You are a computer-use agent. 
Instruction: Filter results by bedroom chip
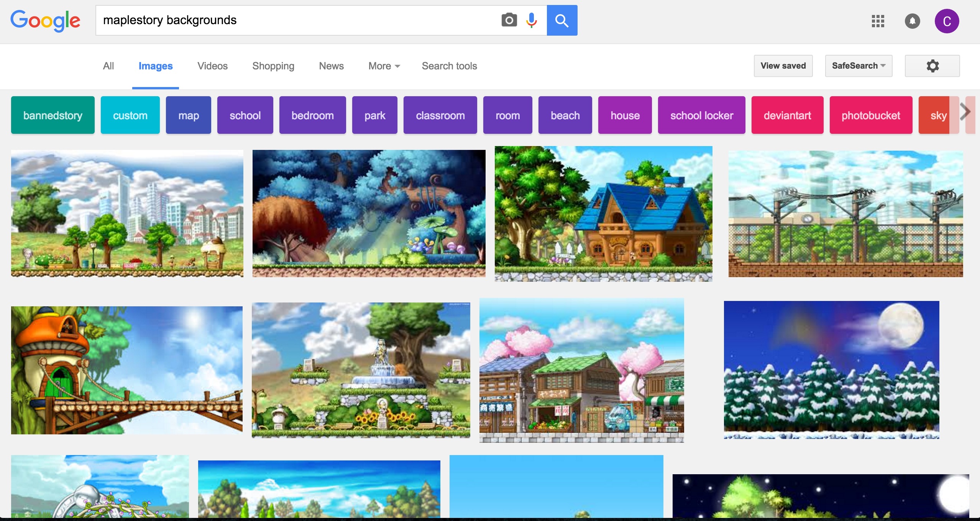coord(313,115)
